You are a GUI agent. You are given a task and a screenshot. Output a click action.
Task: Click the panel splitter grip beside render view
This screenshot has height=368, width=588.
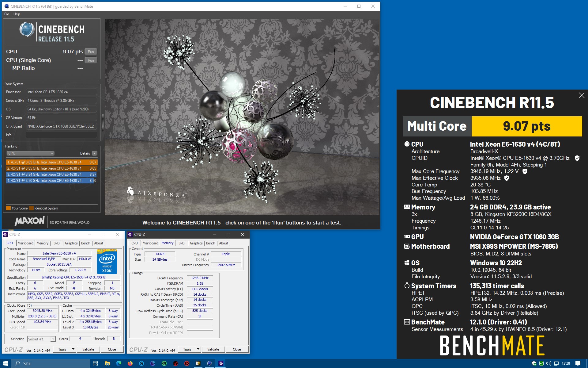pos(103,123)
